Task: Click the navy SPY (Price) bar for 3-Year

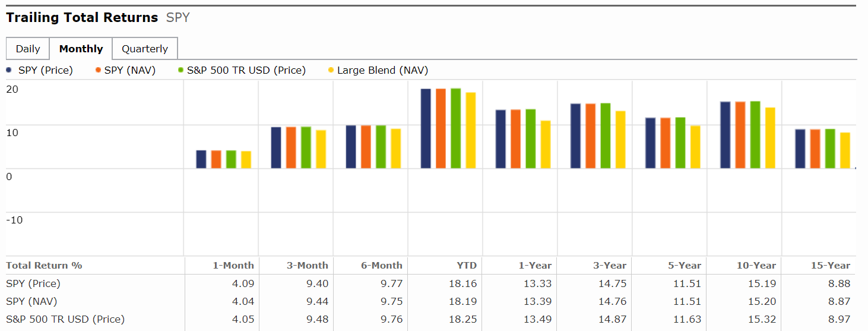Action: point(575,136)
